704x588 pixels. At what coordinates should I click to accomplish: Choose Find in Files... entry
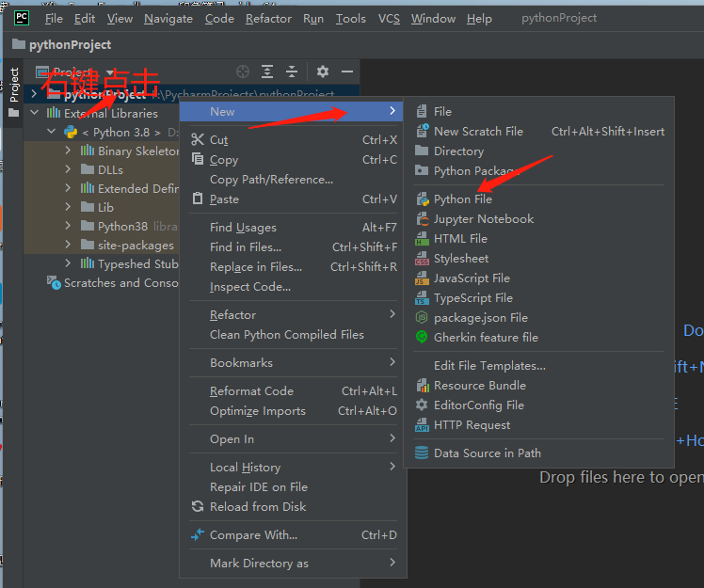[x=294, y=247]
